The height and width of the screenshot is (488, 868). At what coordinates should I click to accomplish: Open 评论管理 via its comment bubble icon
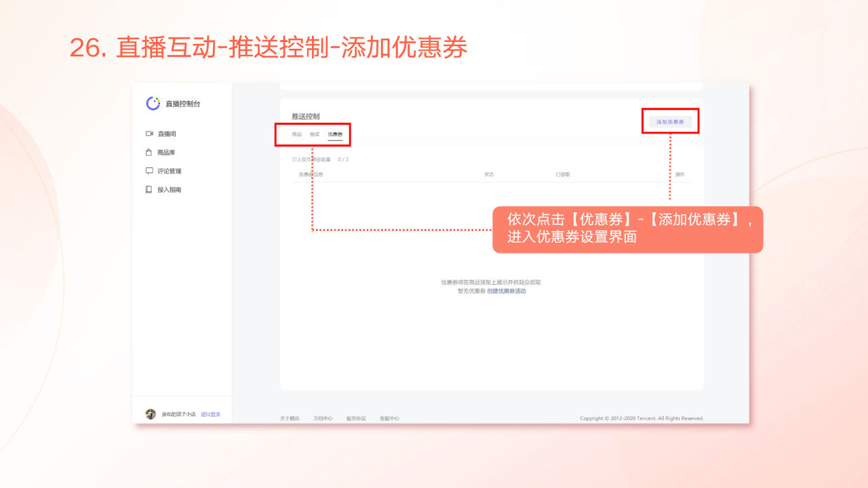(149, 171)
